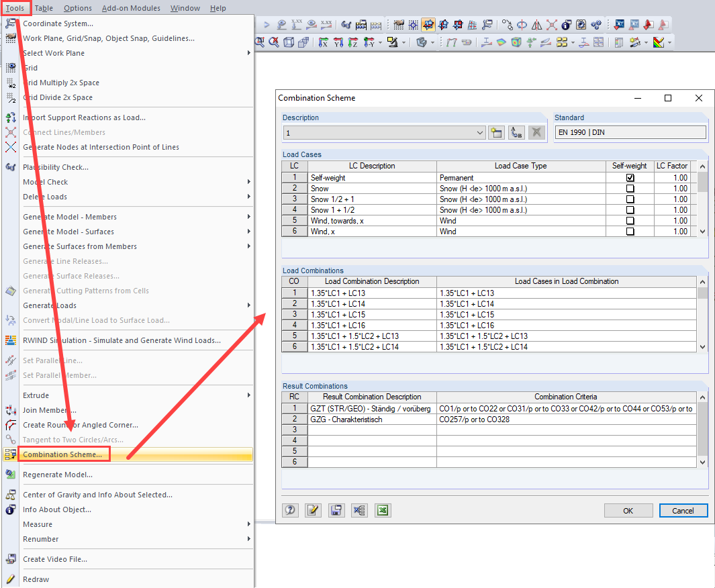
Task: Click the info about object toolbar icon
Action: 567,25
